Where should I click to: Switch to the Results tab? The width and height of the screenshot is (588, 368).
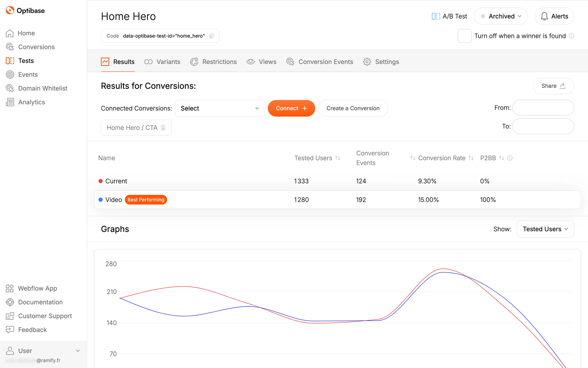(118, 62)
